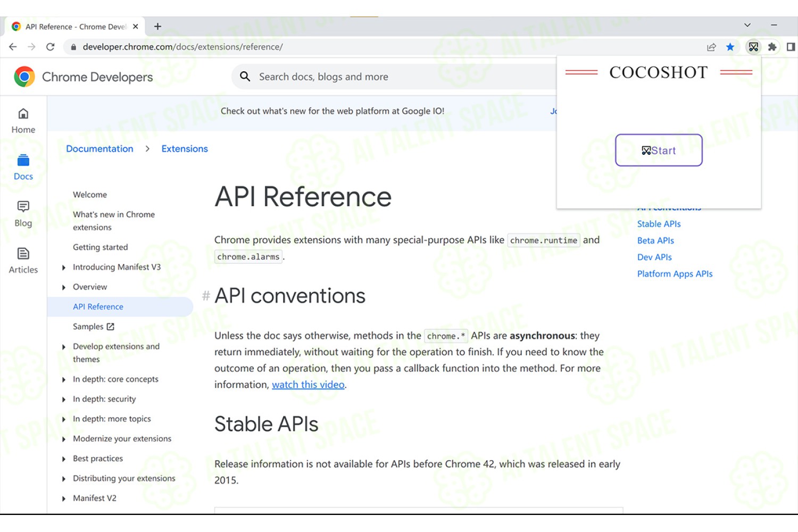The height and width of the screenshot is (532, 798).
Task: Click the address bar URL
Action: (x=182, y=47)
